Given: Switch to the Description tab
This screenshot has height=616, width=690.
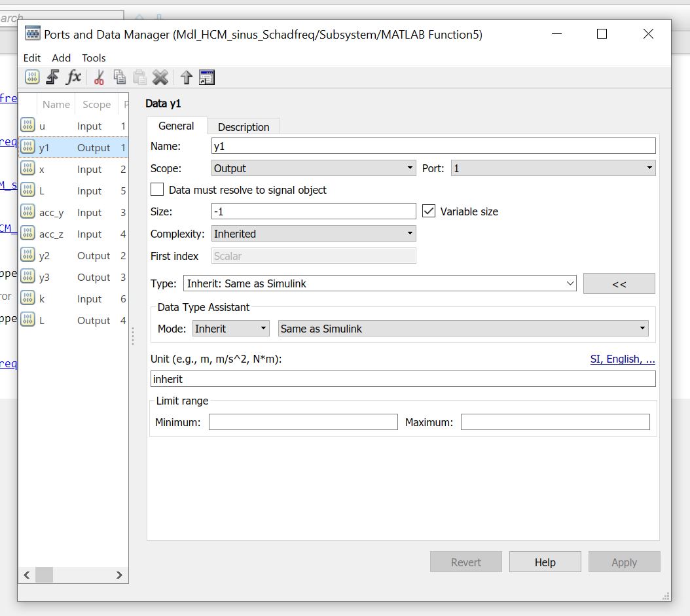Looking at the screenshot, I should [x=244, y=127].
